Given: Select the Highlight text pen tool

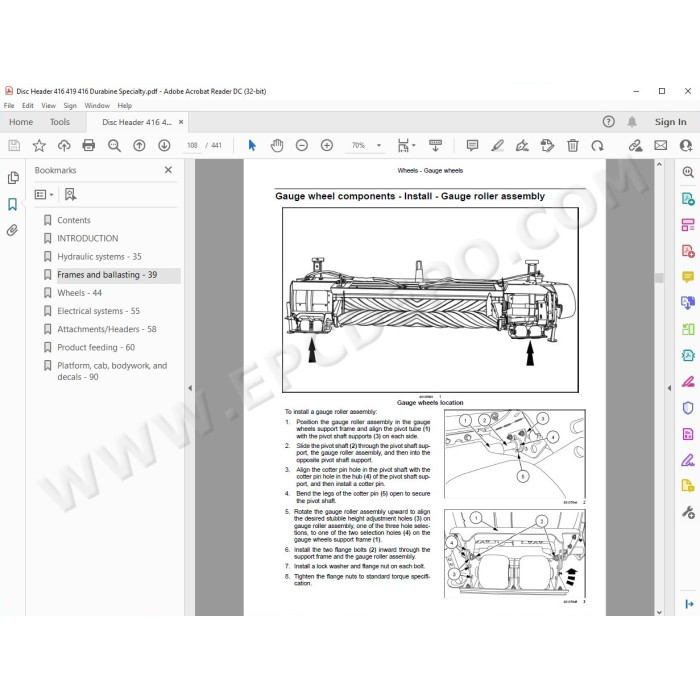Looking at the screenshot, I should (497, 145).
